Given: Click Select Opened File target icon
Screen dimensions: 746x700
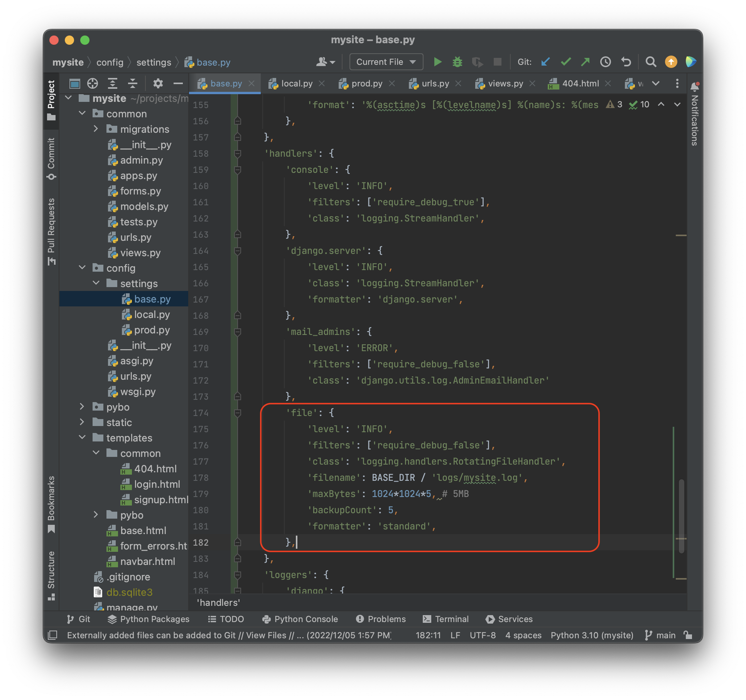Looking at the screenshot, I should pos(93,83).
